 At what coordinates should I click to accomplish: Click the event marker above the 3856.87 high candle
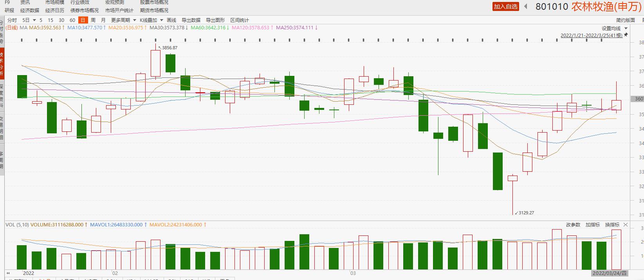(x=156, y=40)
